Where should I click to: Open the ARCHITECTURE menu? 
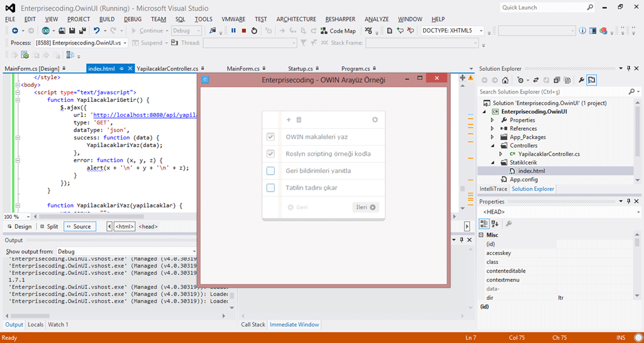296,19
